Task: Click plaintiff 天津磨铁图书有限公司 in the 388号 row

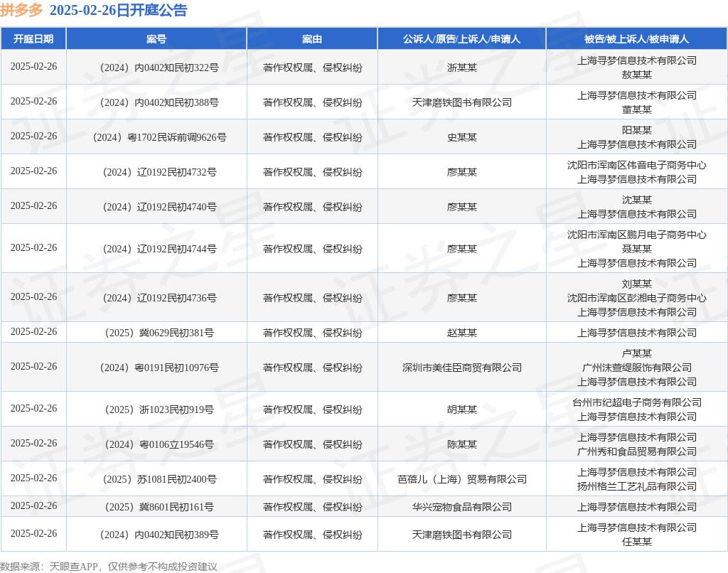Action: click(x=462, y=102)
